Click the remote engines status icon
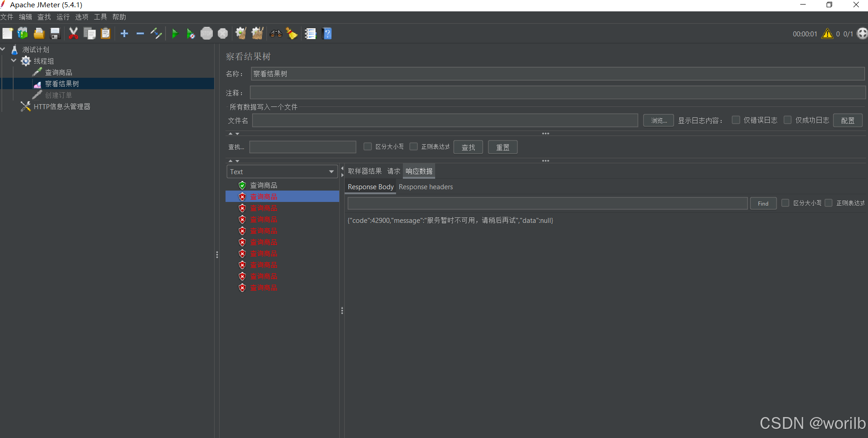The image size is (868, 438). point(862,34)
